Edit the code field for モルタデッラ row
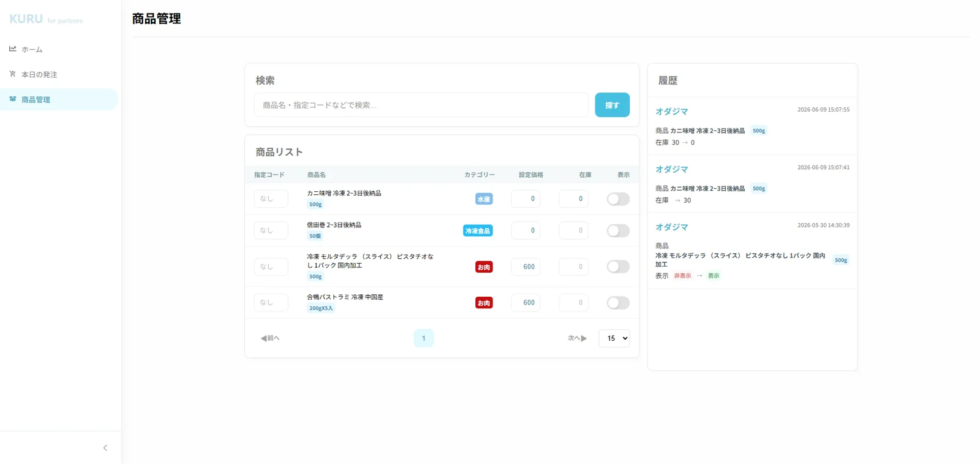The width and height of the screenshot is (980, 464). tap(271, 267)
